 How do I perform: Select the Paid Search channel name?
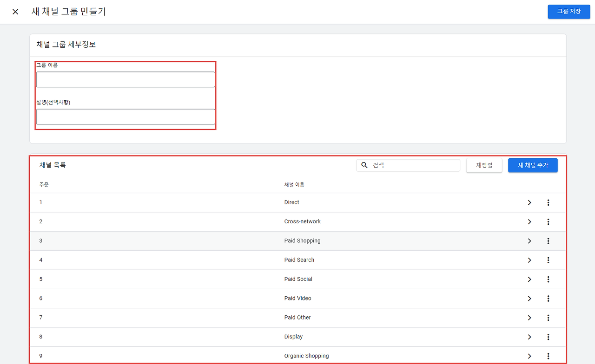tap(299, 260)
